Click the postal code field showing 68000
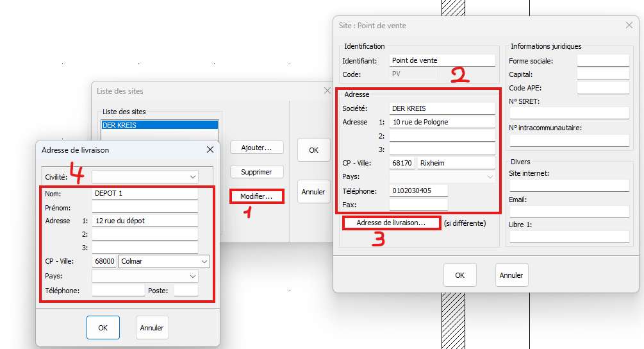The height and width of the screenshot is (349, 644). pyautogui.click(x=104, y=262)
